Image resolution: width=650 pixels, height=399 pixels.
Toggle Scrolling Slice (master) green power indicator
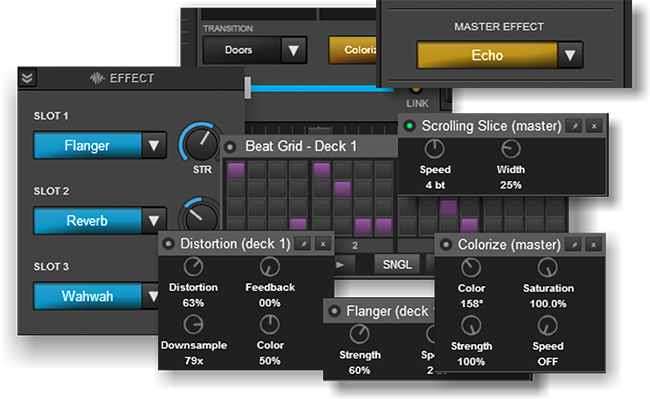410,126
